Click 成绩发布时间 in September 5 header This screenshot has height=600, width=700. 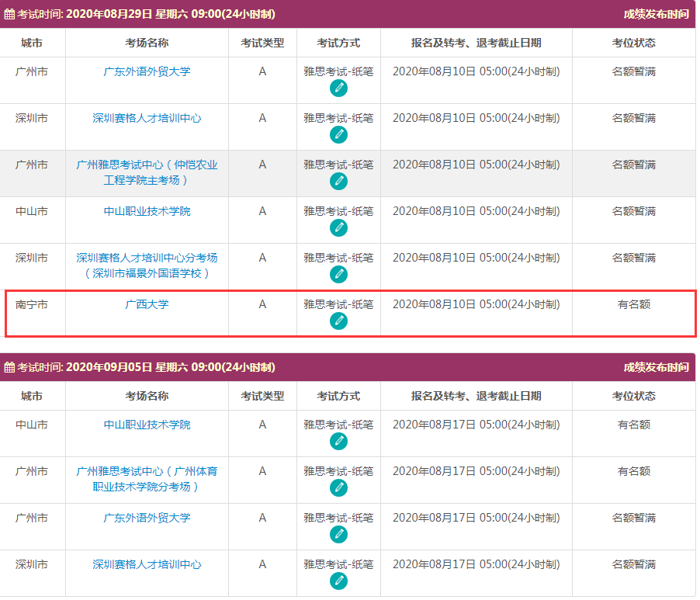(655, 367)
